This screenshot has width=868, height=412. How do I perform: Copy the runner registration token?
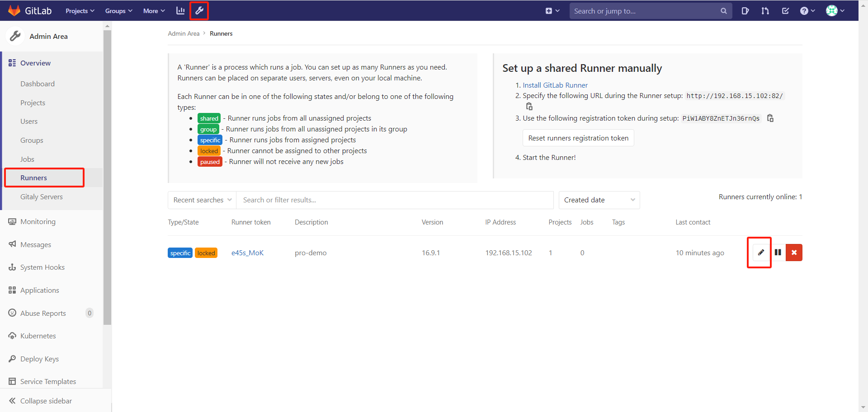[770, 118]
